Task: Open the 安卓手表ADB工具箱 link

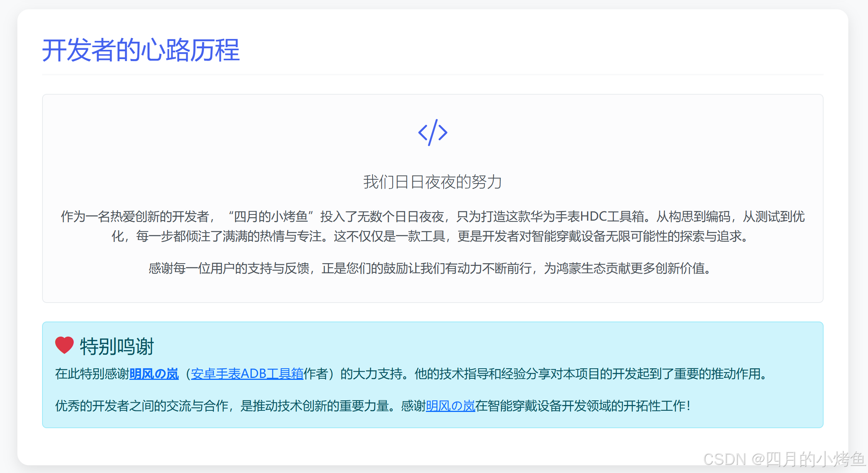Action: [x=247, y=374]
